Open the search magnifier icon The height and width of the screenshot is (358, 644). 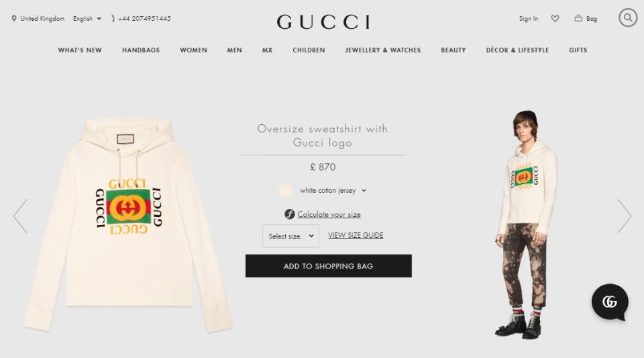pos(628,17)
